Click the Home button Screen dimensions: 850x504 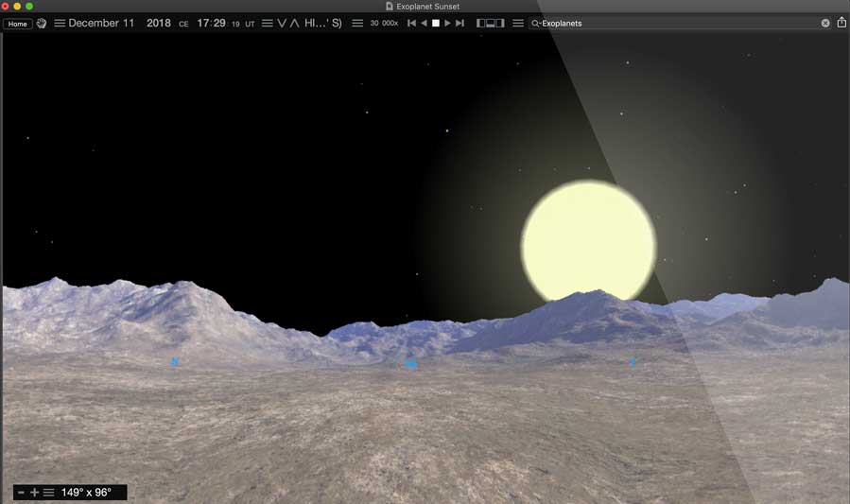tap(18, 24)
